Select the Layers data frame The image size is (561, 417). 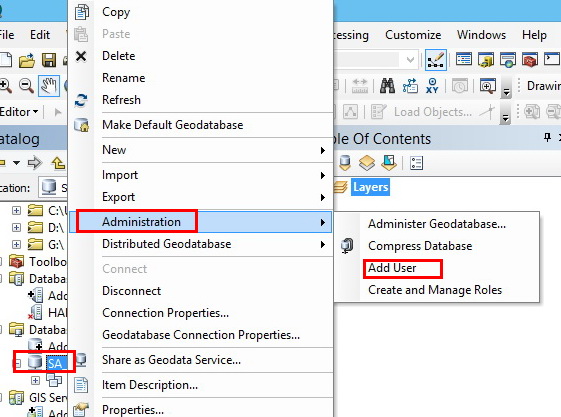(370, 187)
